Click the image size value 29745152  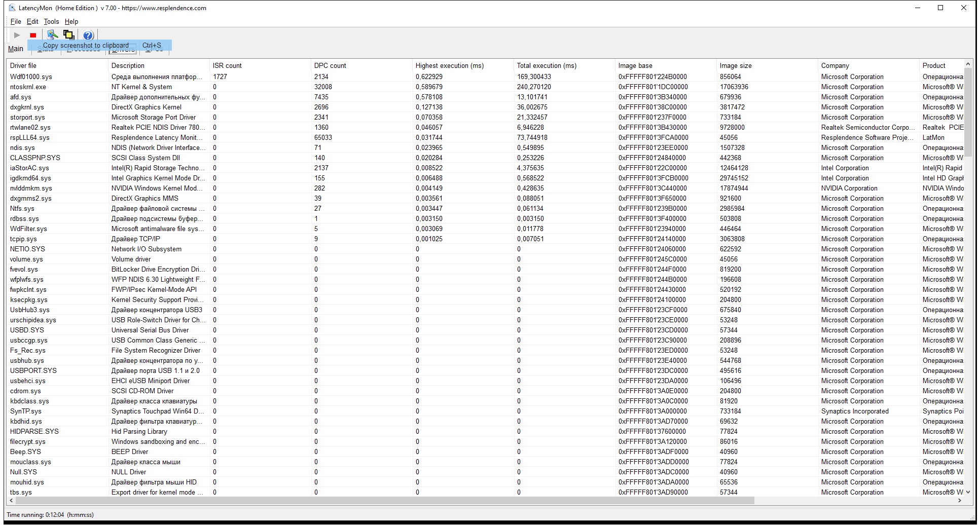coord(734,178)
